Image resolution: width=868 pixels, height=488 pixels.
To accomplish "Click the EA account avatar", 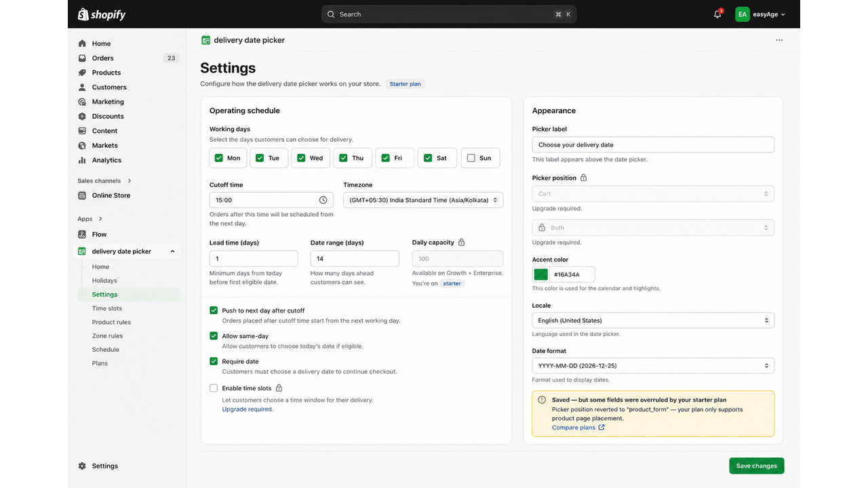I will pos(743,14).
